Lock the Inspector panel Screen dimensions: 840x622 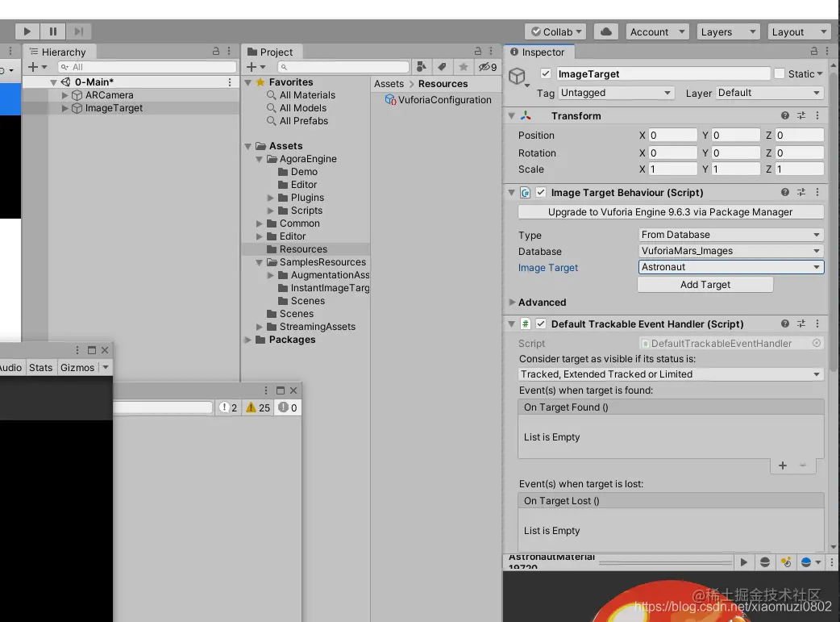pyautogui.click(x=813, y=51)
